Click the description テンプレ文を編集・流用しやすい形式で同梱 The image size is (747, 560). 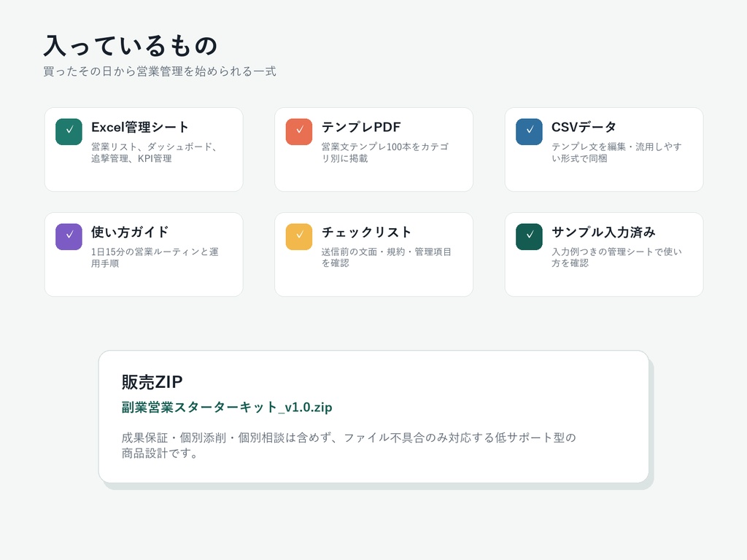(616, 152)
